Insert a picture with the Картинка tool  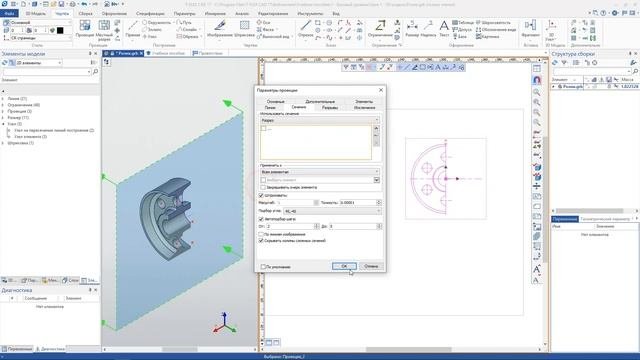tap(487, 36)
